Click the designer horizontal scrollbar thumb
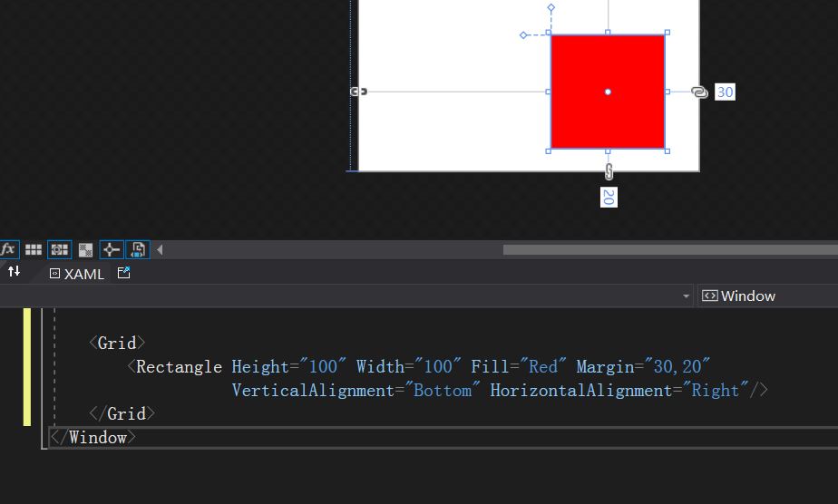The width and height of the screenshot is (838, 504). pyautogui.click(x=670, y=249)
